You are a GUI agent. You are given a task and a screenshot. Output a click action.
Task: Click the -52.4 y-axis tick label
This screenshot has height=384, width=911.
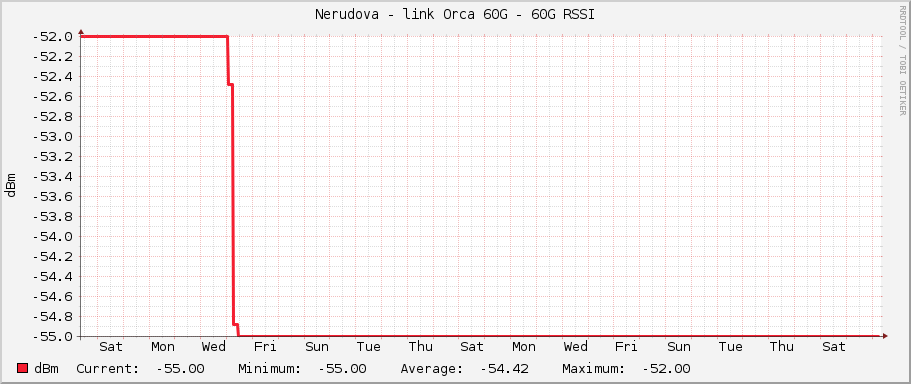coord(52,77)
